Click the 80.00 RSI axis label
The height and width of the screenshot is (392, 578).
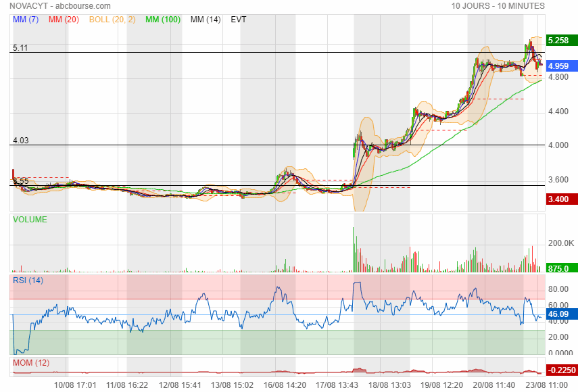click(x=558, y=289)
